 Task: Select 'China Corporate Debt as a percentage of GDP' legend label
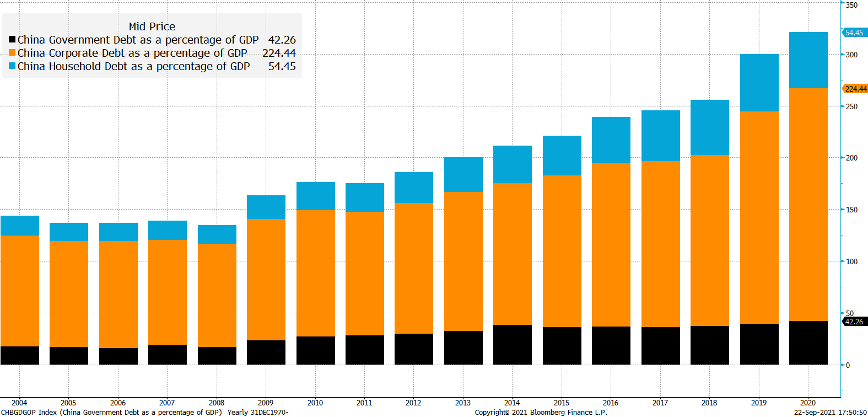[x=132, y=53]
